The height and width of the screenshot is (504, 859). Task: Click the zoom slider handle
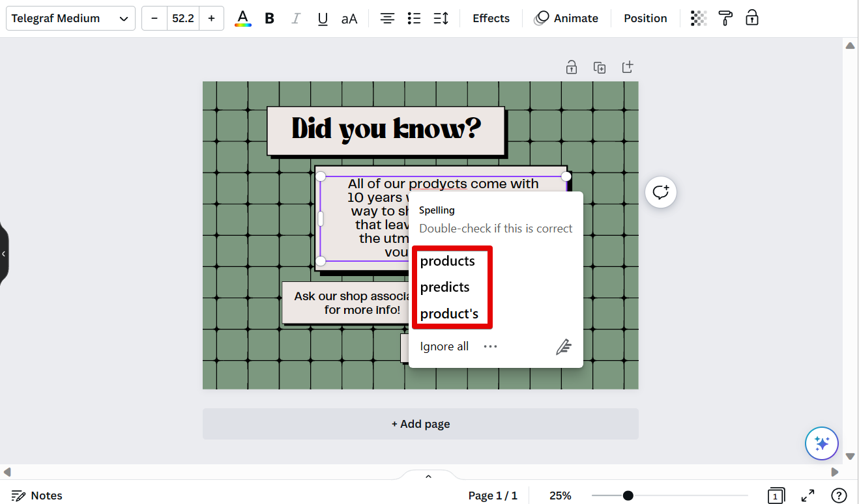(628, 496)
